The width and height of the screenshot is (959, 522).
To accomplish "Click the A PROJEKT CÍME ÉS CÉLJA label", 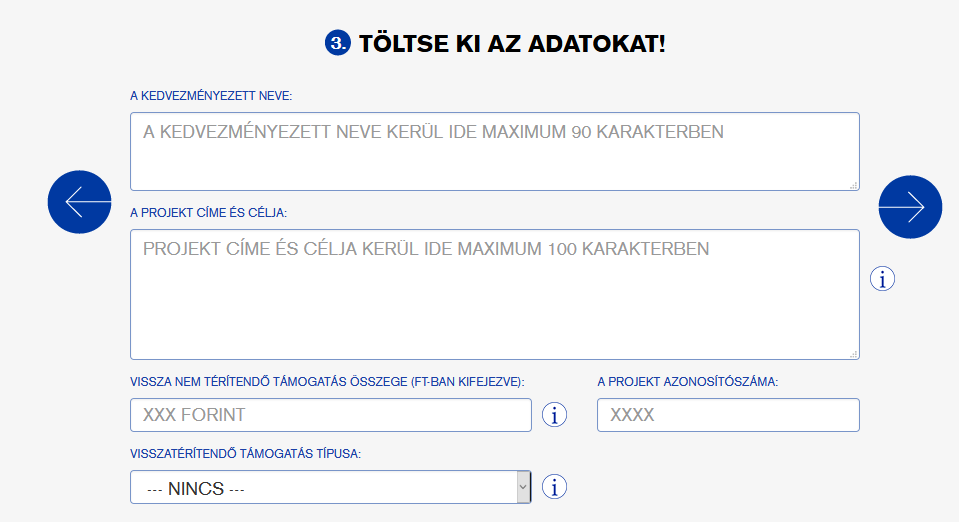I will point(209,213).
